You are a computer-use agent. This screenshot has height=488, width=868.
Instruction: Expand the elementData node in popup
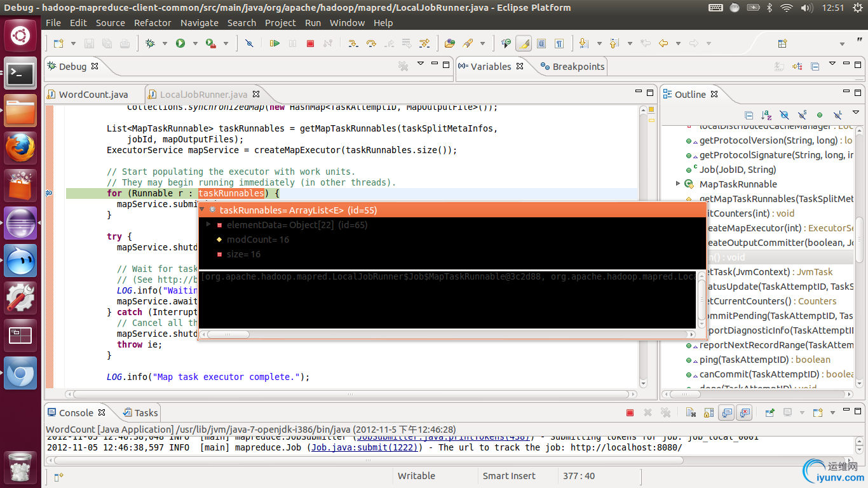point(208,225)
